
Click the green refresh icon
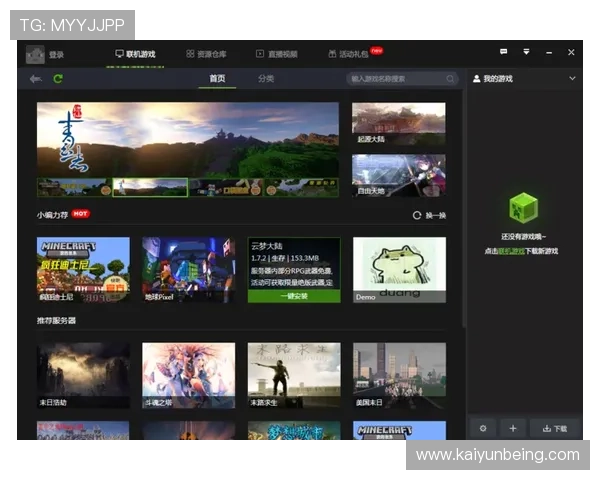[57, 79]
